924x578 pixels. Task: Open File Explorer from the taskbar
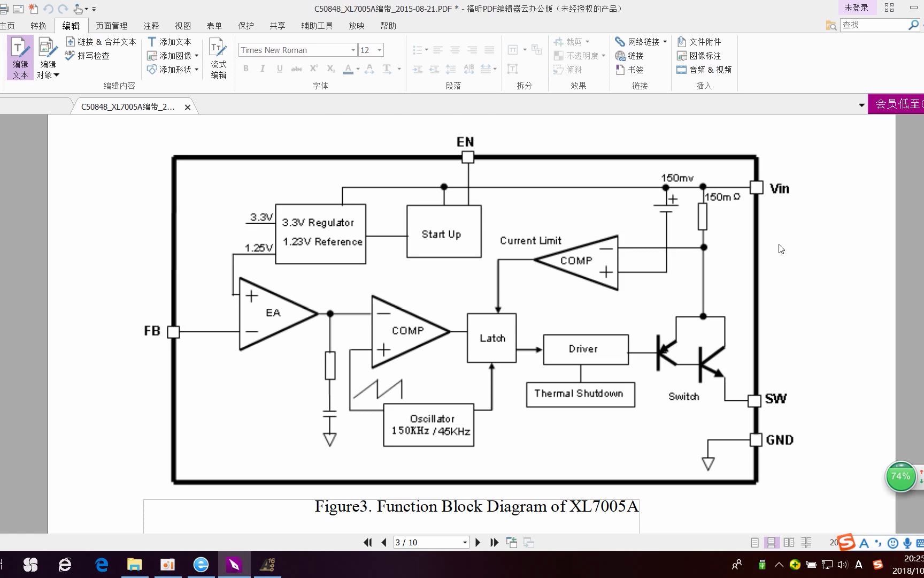point(134,565)
